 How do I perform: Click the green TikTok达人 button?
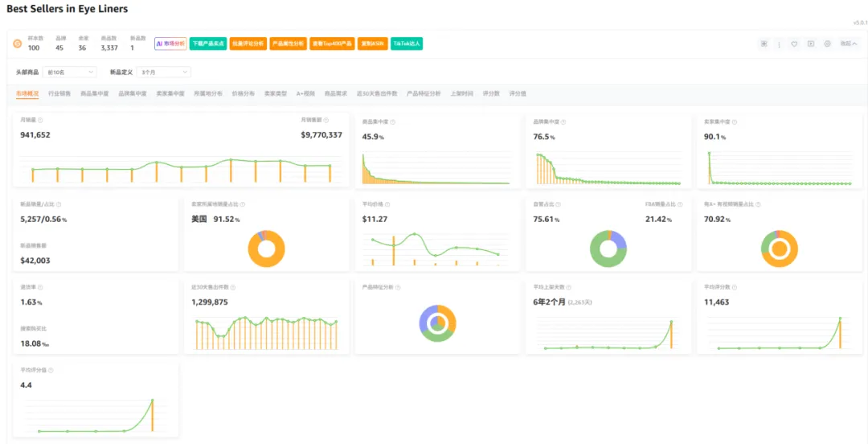(407, 43)
